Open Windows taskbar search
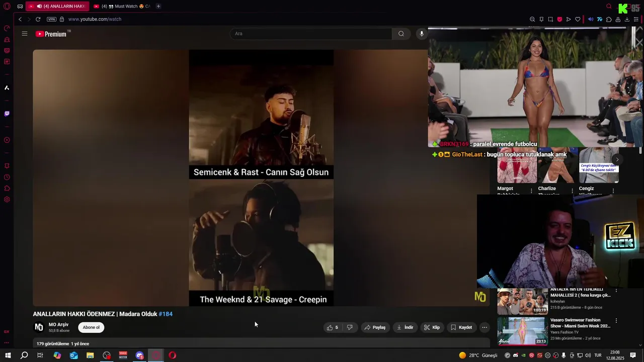Viewport: 644px width, 362px height. click(24, 355)
